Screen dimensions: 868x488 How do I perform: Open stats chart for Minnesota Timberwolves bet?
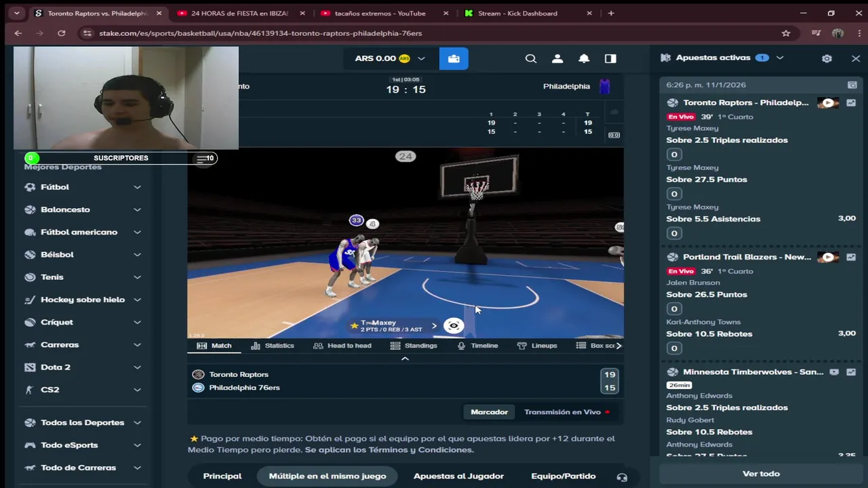click(x=851, y=372)
